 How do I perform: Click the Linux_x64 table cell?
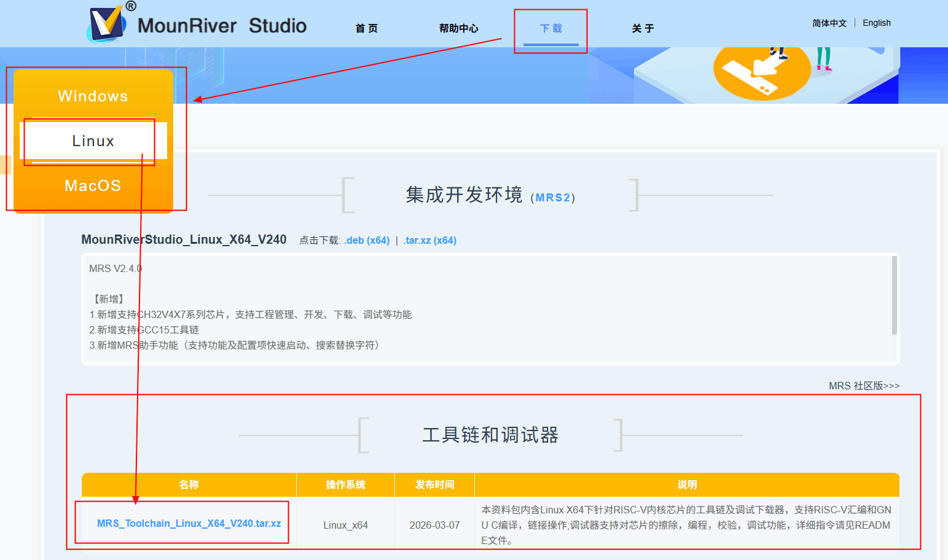(346, 525)
